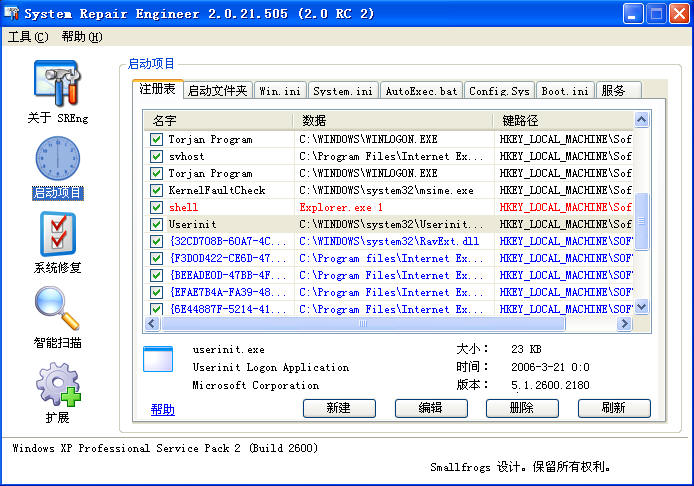Select the {BEEADE0D-47BB-4F... row name
Viewport: 694px width, 486px height.
click(x=228, y=275)
